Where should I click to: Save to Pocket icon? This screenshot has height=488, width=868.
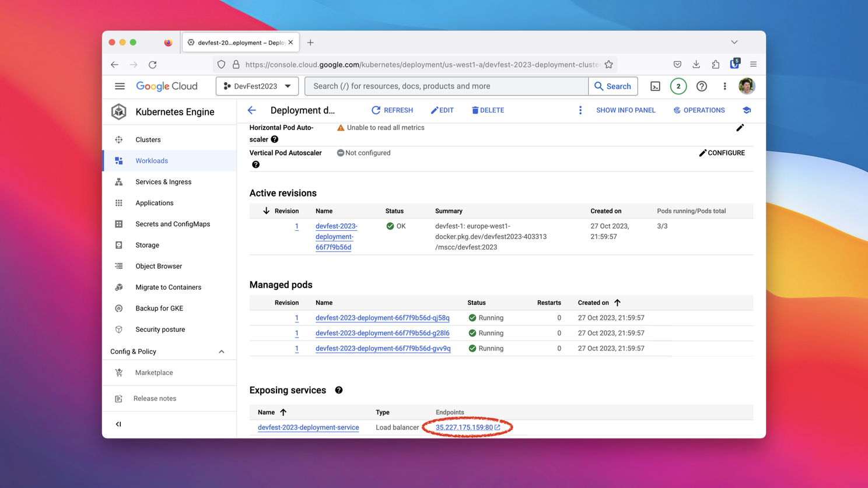pos(677,65)
